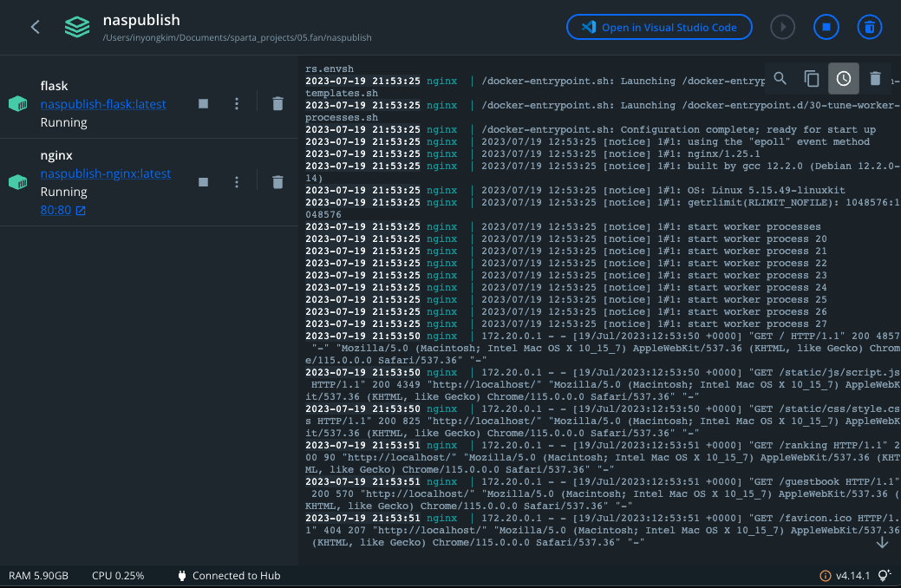Click the flask container cube icon

pyautogui.click(x=18, y=104)
